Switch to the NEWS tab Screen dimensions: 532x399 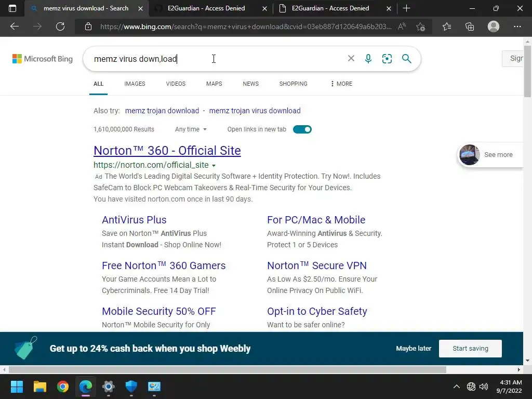coord(251,84)
